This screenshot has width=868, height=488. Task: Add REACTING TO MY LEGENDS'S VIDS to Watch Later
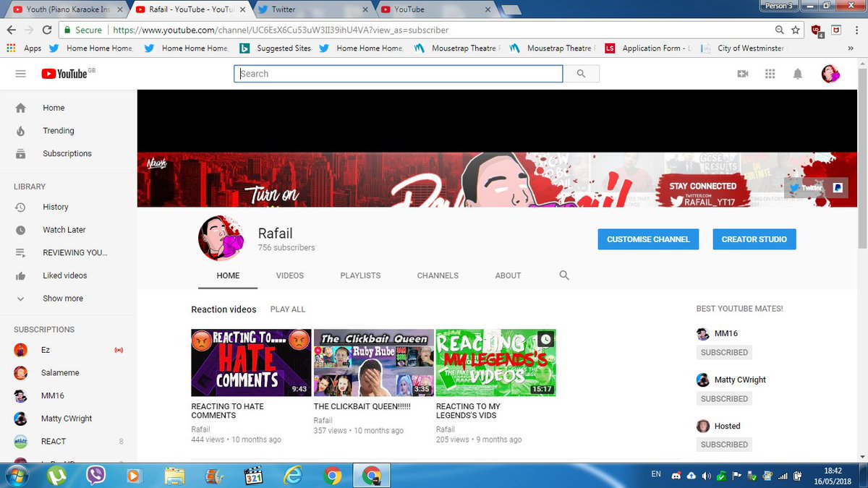[x=545, y=338]
